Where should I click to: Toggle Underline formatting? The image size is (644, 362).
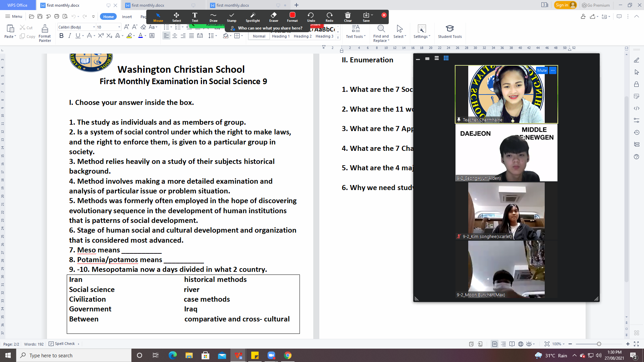click(78, 36)
